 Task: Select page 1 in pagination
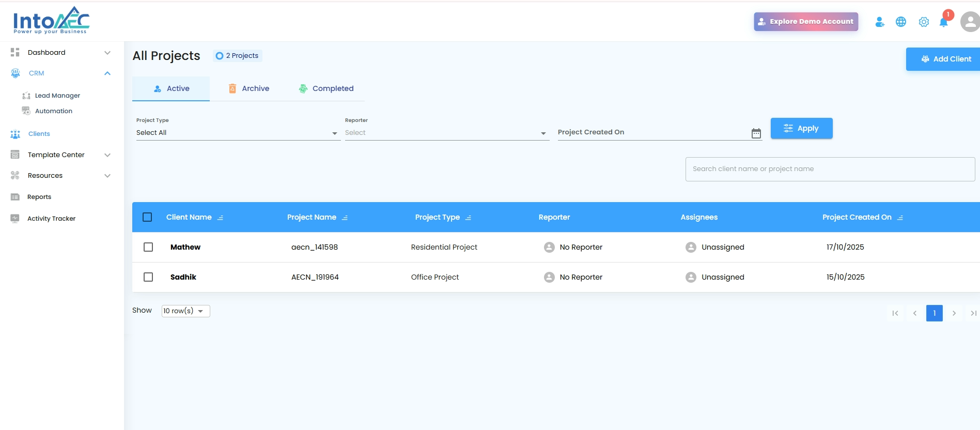pyautogui.click(x=935, y=313)
